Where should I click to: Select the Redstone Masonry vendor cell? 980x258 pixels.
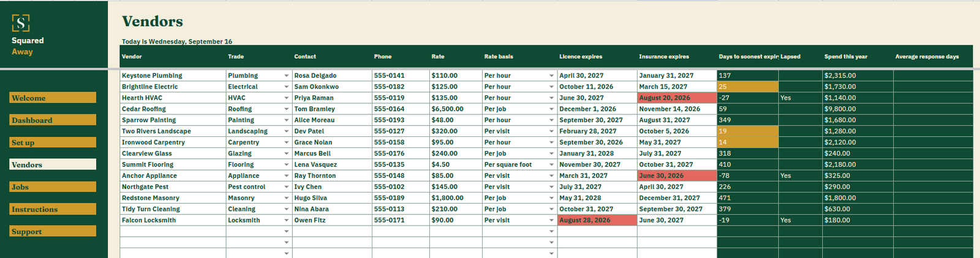173,198
